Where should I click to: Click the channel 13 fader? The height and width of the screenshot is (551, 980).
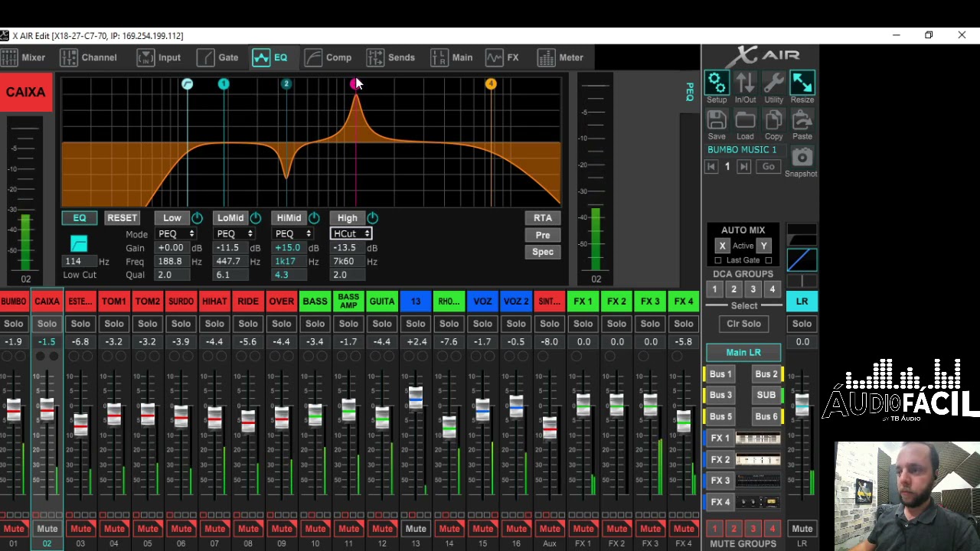click(x=416, y=396)
